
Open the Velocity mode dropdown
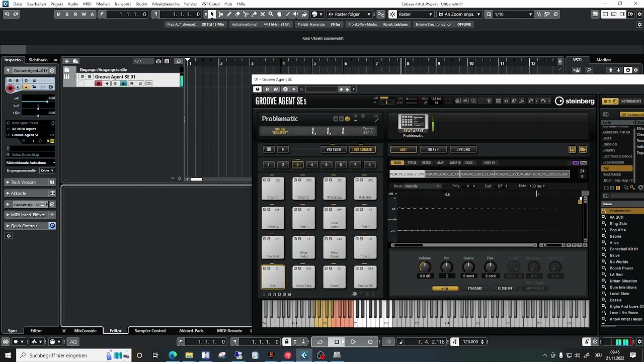tap(422, 186)
